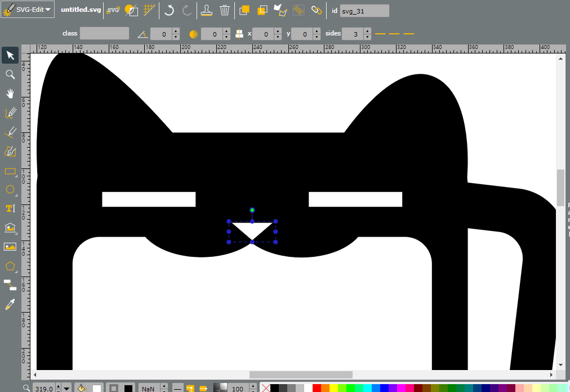Expand the zoom level dropdown arrow
570x392 pixels.
click(x=66, y=389)
